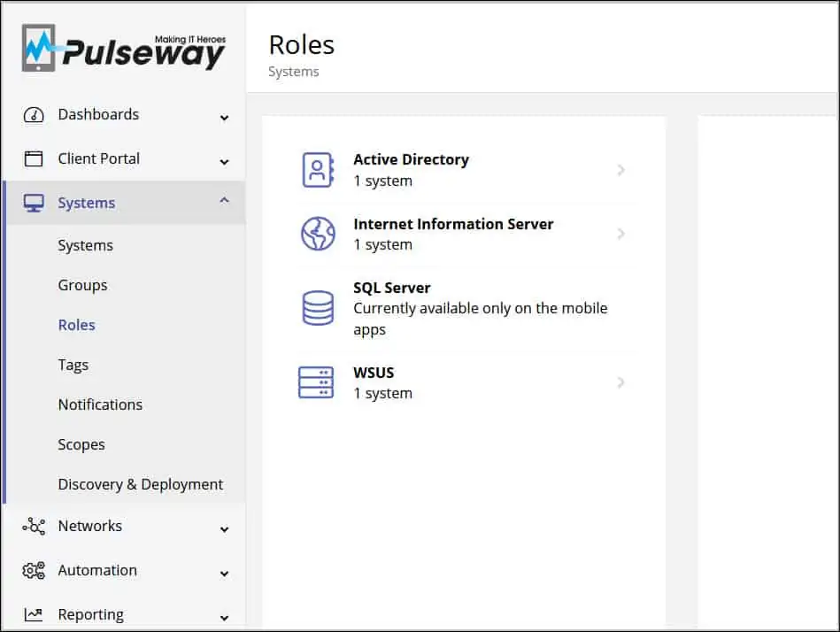Screen dimensions: 840x632
Task: Open the Systems submenu item
Action: point(86,245)
